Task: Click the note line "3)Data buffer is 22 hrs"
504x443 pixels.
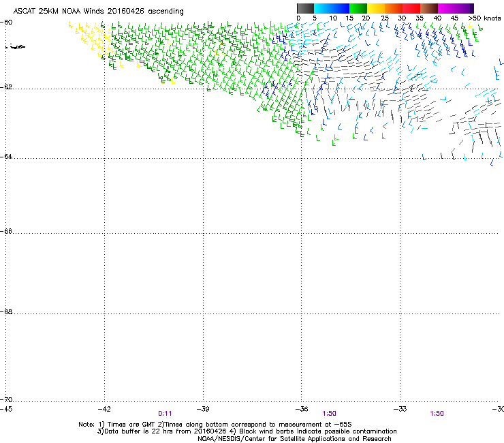Action: (x=247, y=431)
